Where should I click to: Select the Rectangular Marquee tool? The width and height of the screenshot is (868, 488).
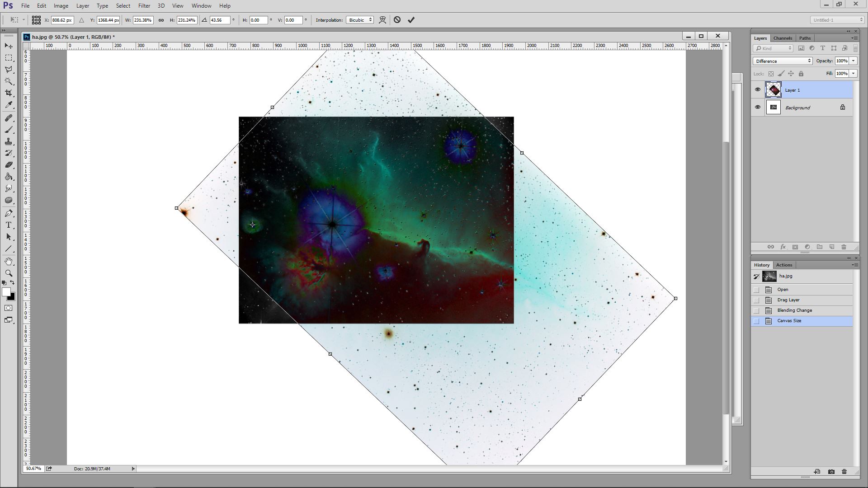pyautogui.click(x=9, y=58)
